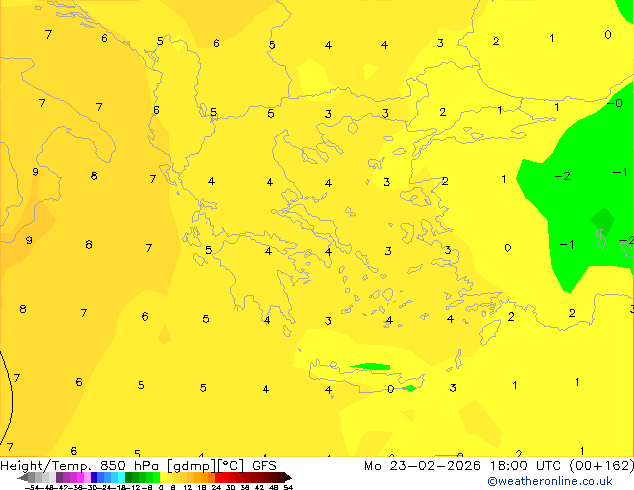Click the dark blue legend swatch at -30

point(94,477)
